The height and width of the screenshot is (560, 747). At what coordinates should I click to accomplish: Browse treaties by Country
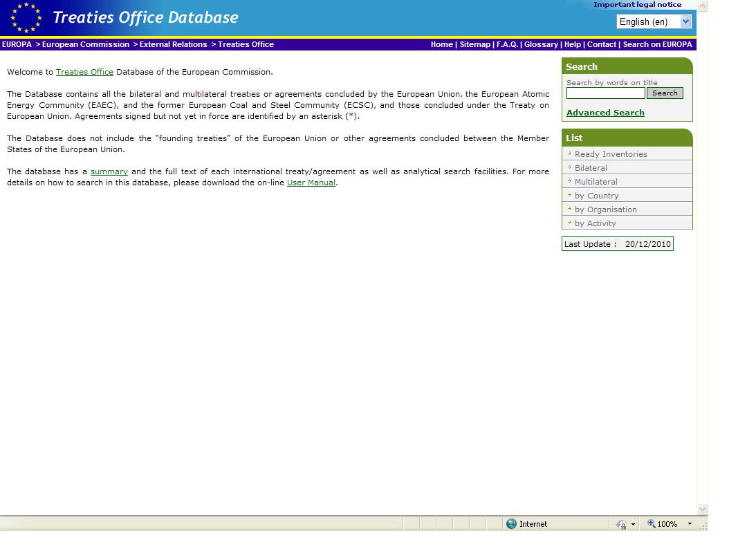pos(596,196)
